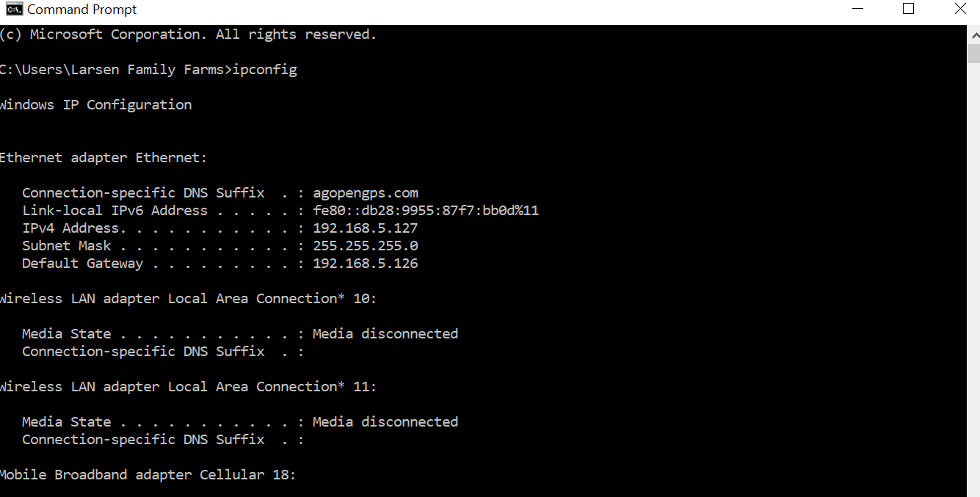Click the agopengps.com DNS suffix text
Screen dimensions: 980x497
pos(365,193)
